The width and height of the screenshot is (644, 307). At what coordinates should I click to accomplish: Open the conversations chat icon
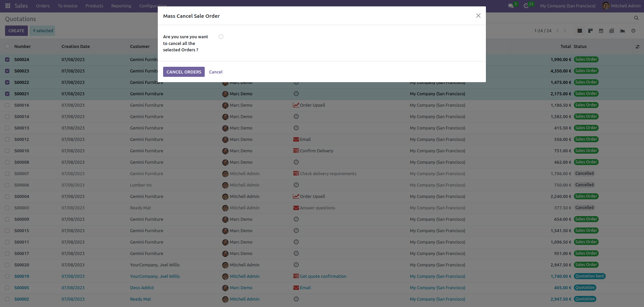511,6
